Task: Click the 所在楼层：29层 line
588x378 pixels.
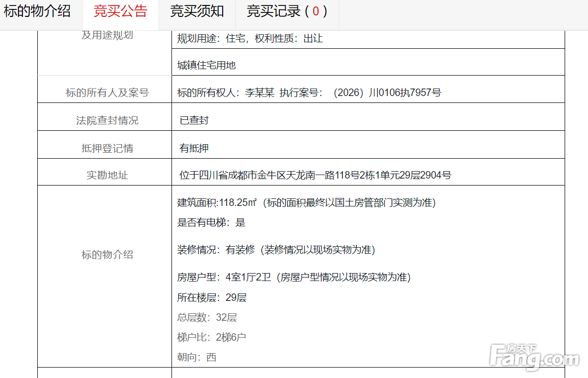Action: coord(212,297)
